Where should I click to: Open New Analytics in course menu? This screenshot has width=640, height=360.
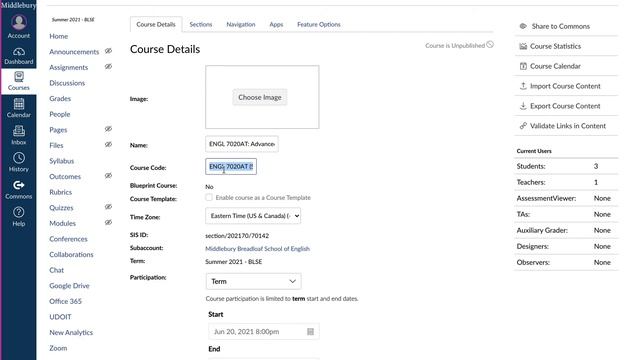click(71, 332)
